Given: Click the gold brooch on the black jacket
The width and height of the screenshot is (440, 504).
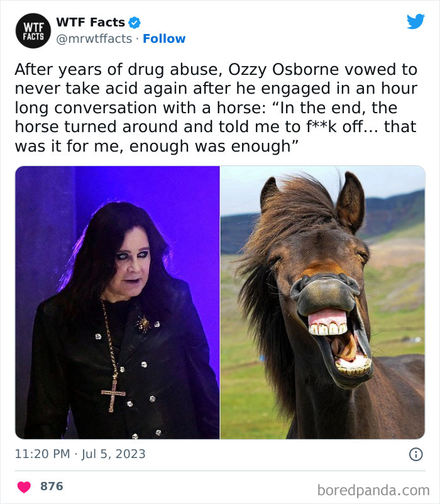Looking at the screenshot, I should [x=144, y=324].
